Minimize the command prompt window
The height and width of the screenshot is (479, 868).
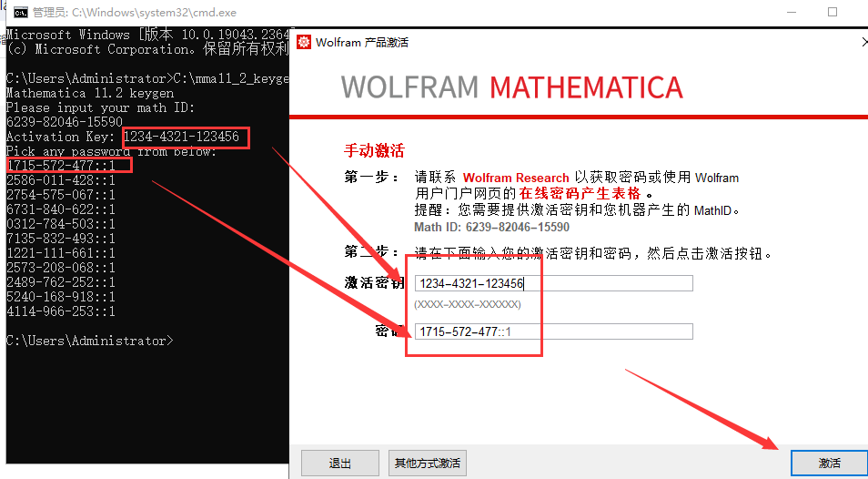pyautogui.click(x=789, y=13)
